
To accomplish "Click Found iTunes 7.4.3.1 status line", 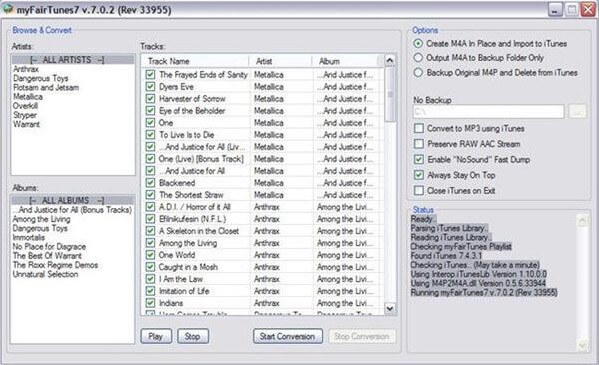I will (x=446, y=256).
